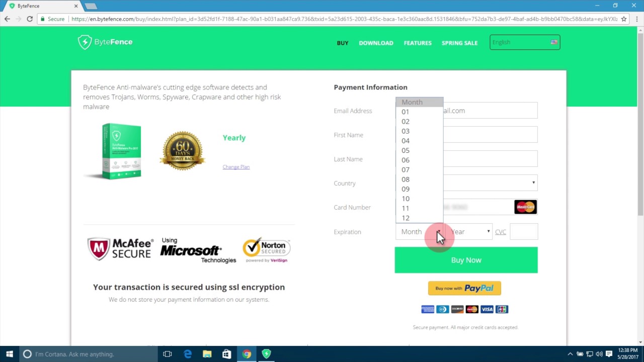
Task: Reload the page with refresh icon
Action: click(x=30, y=19)
